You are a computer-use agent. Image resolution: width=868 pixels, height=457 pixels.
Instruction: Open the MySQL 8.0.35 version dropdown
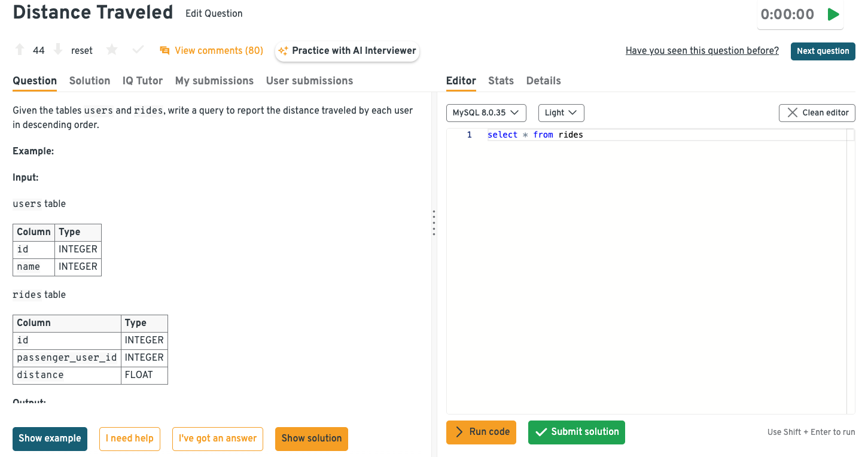[486, 112]
